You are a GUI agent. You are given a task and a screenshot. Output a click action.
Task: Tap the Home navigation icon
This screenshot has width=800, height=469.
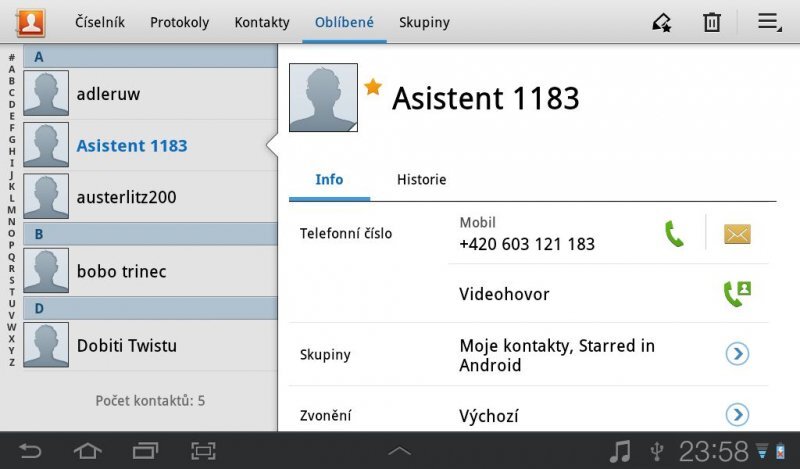(88, 451)
